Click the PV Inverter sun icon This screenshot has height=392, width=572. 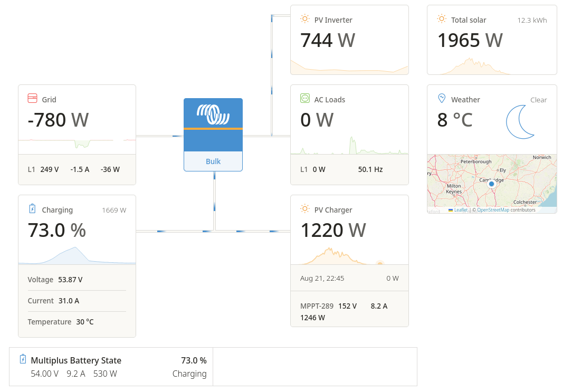[304, 19]
